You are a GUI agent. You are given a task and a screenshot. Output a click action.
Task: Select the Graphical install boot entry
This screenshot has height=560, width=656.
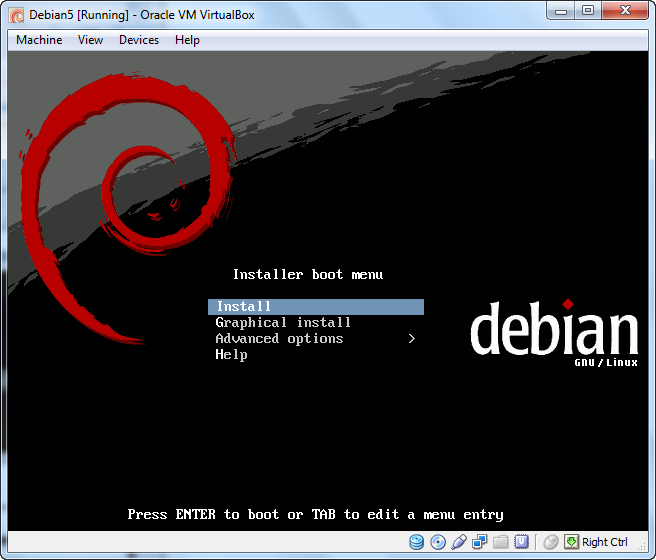coord(283,322)
